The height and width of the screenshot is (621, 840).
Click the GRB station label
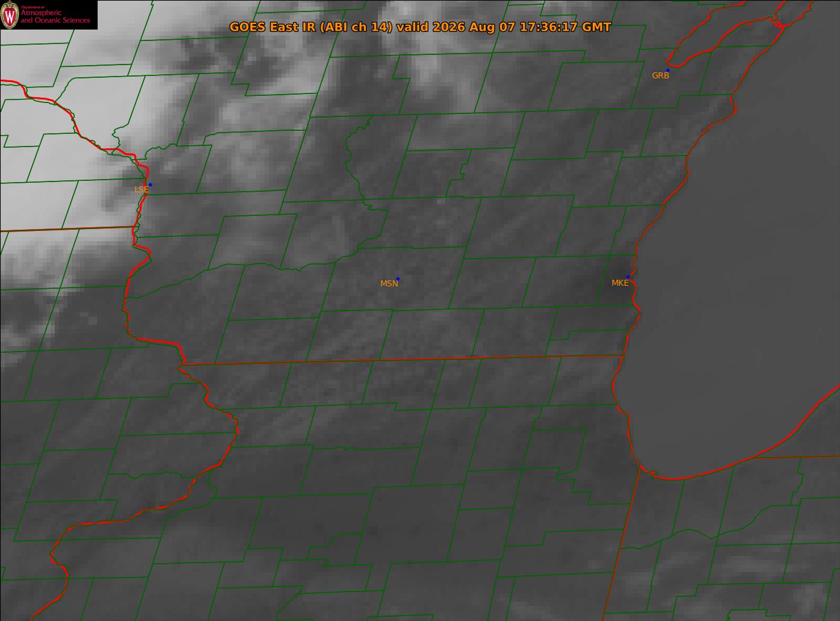tap(660, 76)
